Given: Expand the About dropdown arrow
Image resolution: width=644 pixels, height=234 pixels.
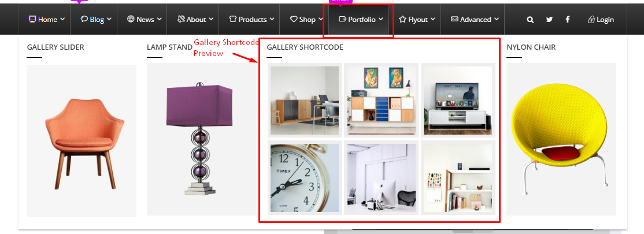Looking at the screenshot, I should tap(211, 19).
